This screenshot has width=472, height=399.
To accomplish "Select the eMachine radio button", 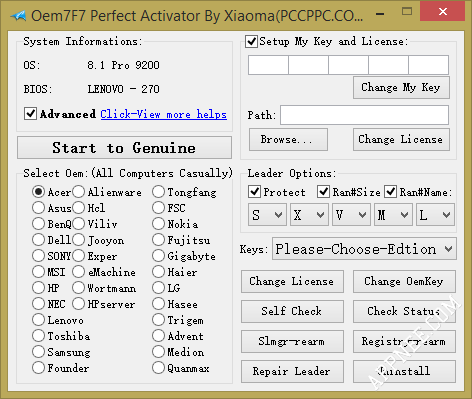I will pyautogui.click(x=78, y=272).
